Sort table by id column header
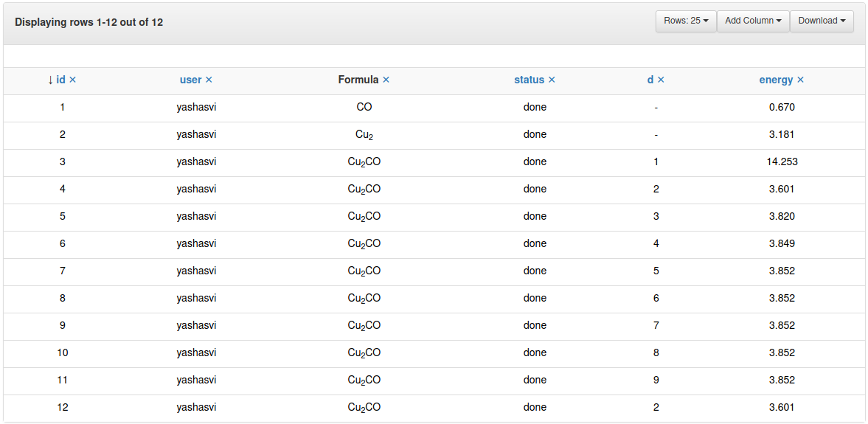 [61, 80]
